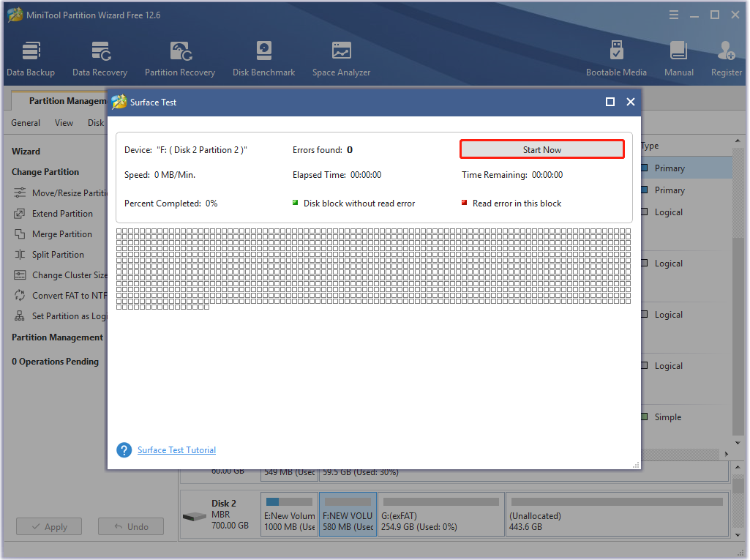Select the first Primary partition row
The width and height of the screenshot is (750, 560).
click(686, 168)
